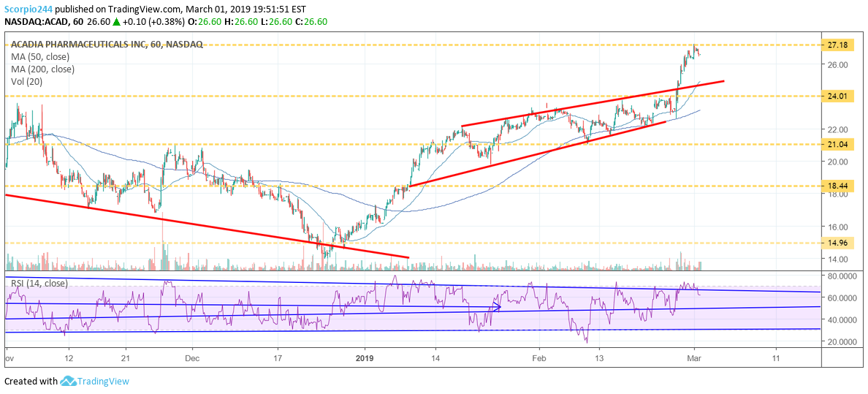Viewport: 868px width, 394px height.
Task: Select the Vol (20) indicator label
Action: [26, 81]
